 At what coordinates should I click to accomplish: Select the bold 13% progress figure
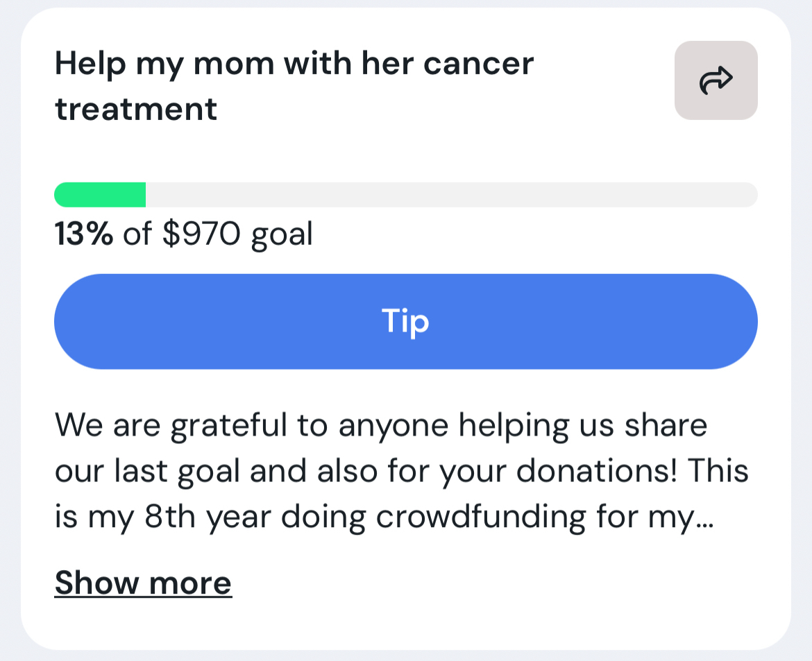click(83, 234)
